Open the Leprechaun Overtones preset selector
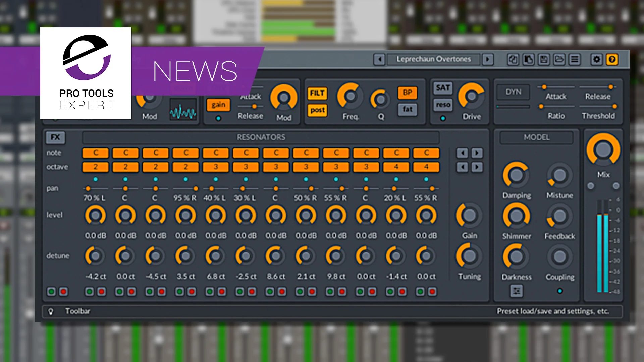The height and width of the screenshot is (362, 644). coord(433,60)
